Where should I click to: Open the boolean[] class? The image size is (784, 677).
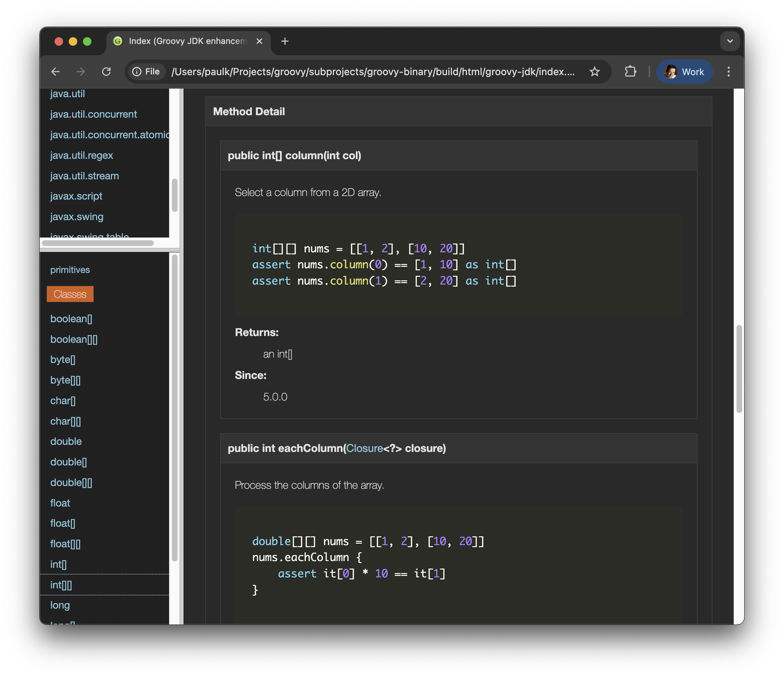point(71,319)
